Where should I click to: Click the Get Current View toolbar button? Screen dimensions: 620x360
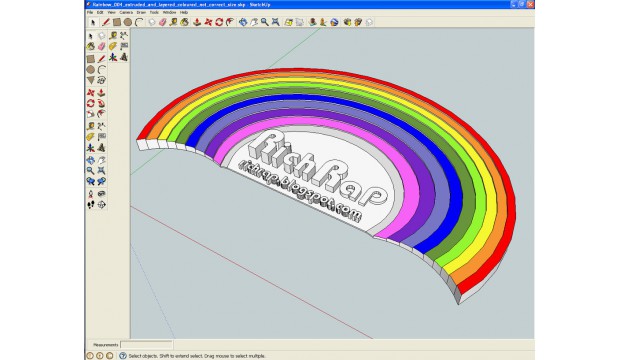click(289, 22)
